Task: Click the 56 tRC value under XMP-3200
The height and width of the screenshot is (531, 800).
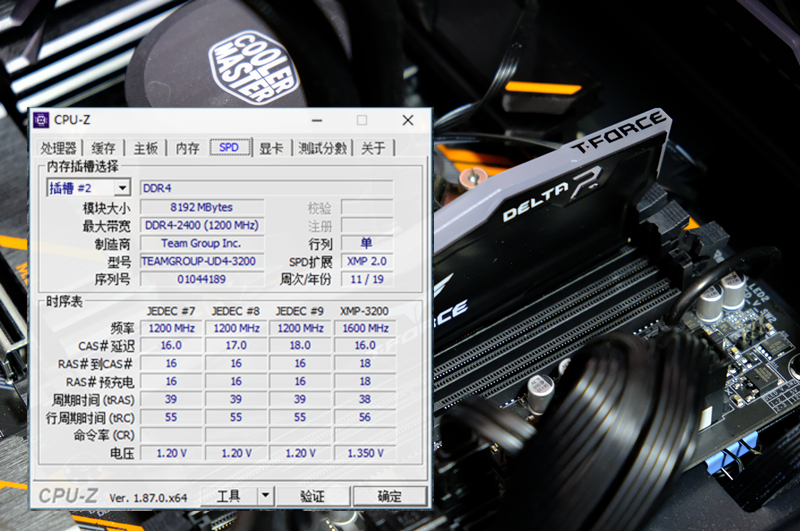Action: pos(365,417)
